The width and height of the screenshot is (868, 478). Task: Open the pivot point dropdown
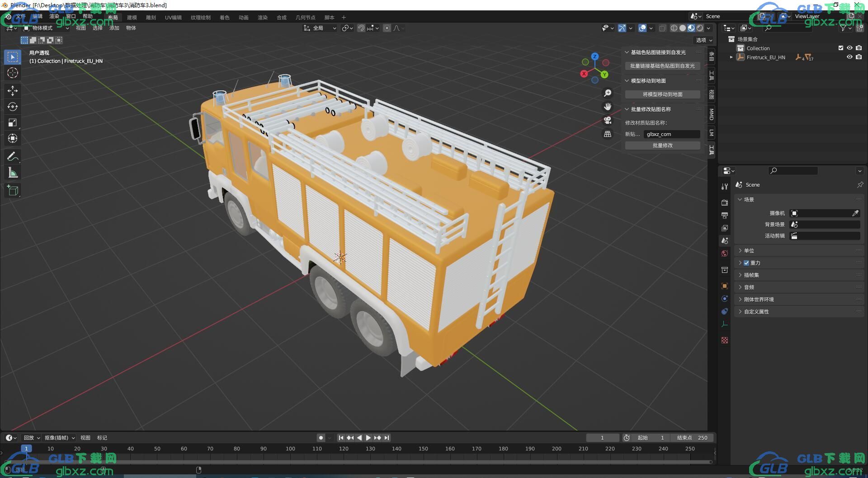[x=347, y=28]
